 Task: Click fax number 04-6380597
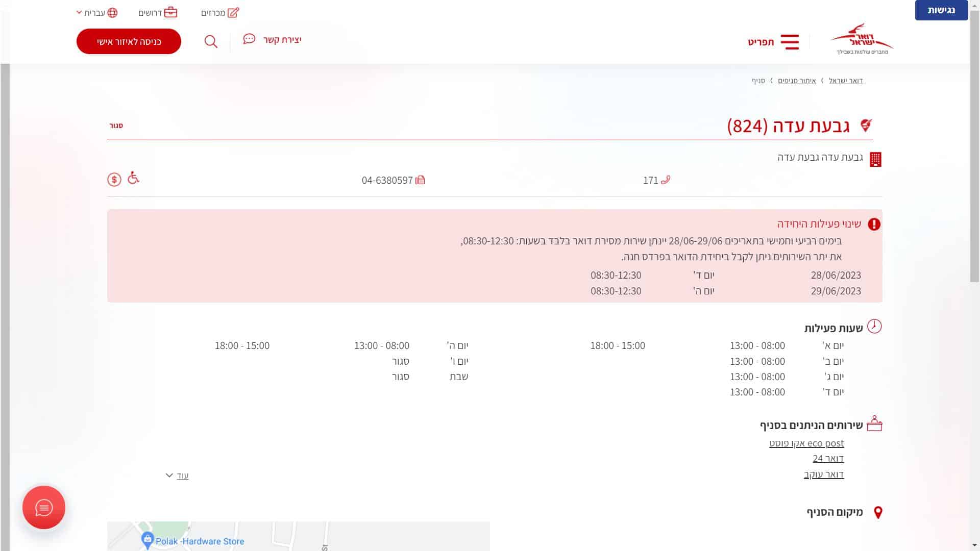pos(387,180)
